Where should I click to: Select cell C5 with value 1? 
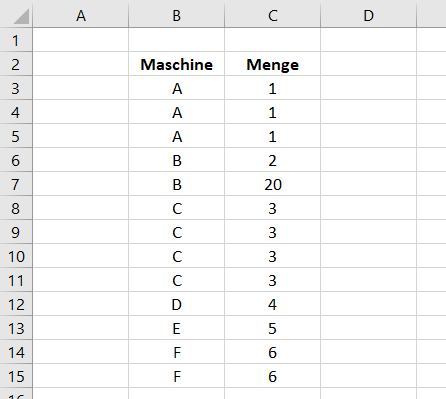273,136
